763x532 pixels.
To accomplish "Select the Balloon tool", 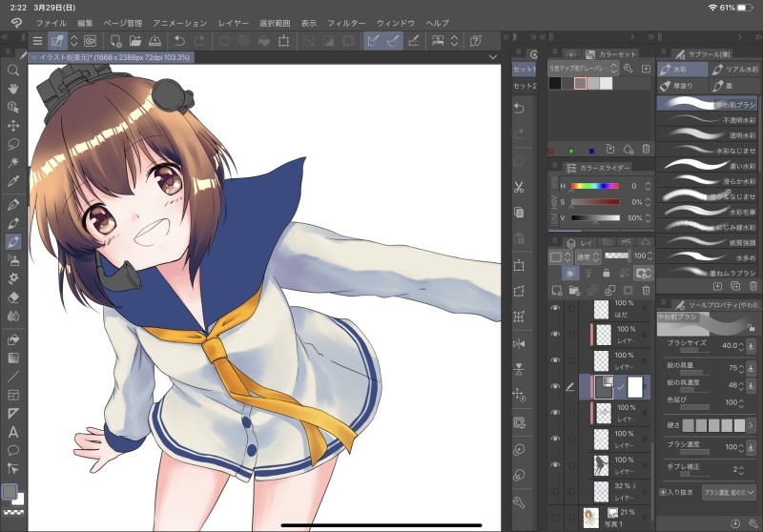I will pyautogui.click(x=13, y=450).
